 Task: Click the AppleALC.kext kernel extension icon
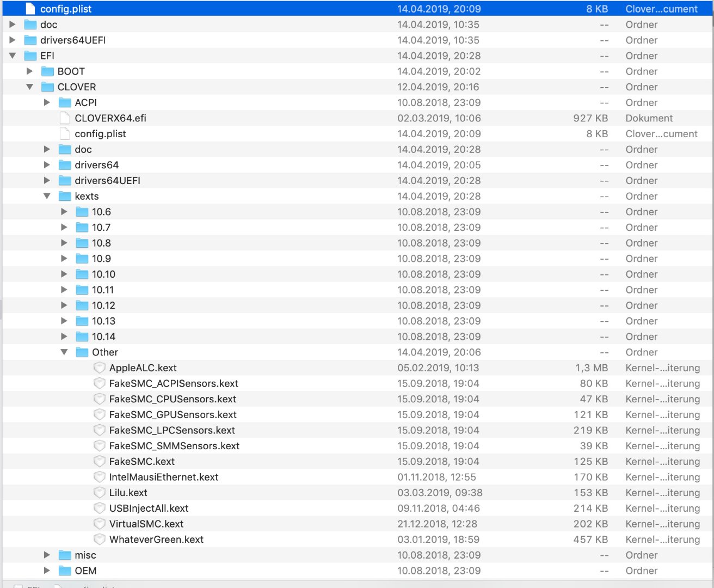point(99,368)
